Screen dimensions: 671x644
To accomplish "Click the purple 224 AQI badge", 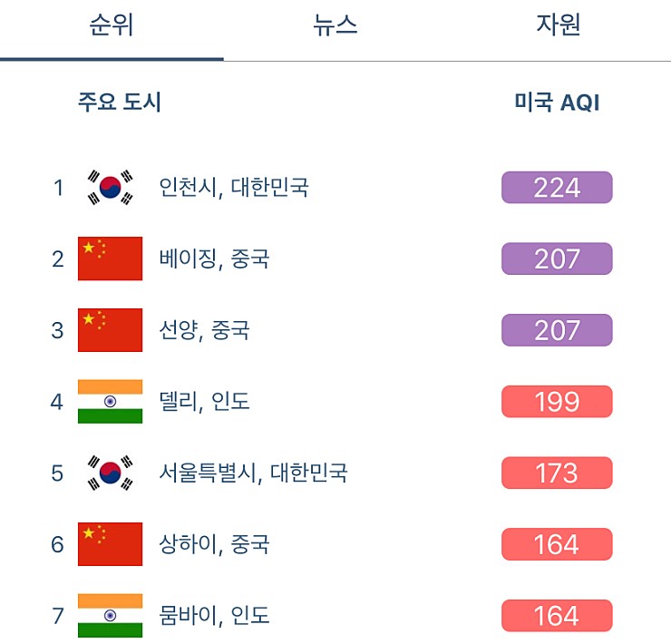I will 557,188.
